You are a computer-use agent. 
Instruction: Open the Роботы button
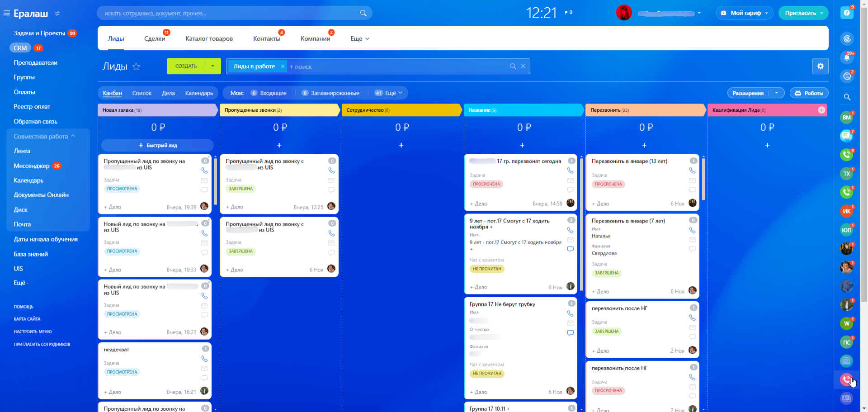pos(809,93)
